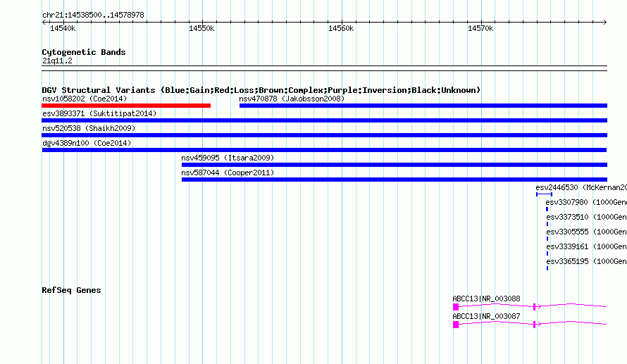Click the ABCC13|NR_003087 gene label
This screenshot has width=627, height=364.
point(486,316)
